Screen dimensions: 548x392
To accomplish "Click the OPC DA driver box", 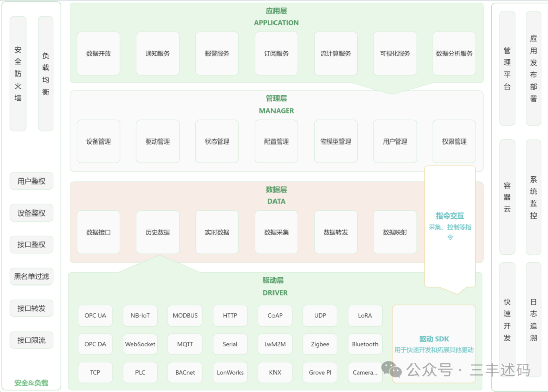I will [x=95, y=344].
